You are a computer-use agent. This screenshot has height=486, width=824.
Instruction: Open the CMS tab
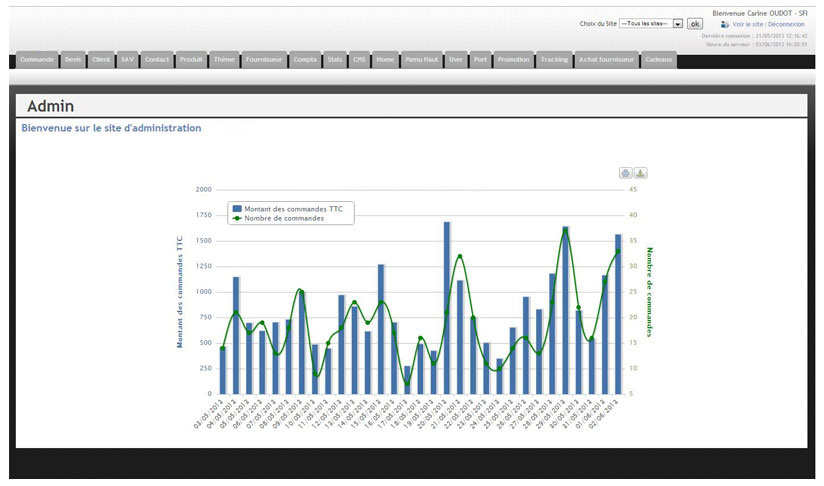tap(359, 60)
